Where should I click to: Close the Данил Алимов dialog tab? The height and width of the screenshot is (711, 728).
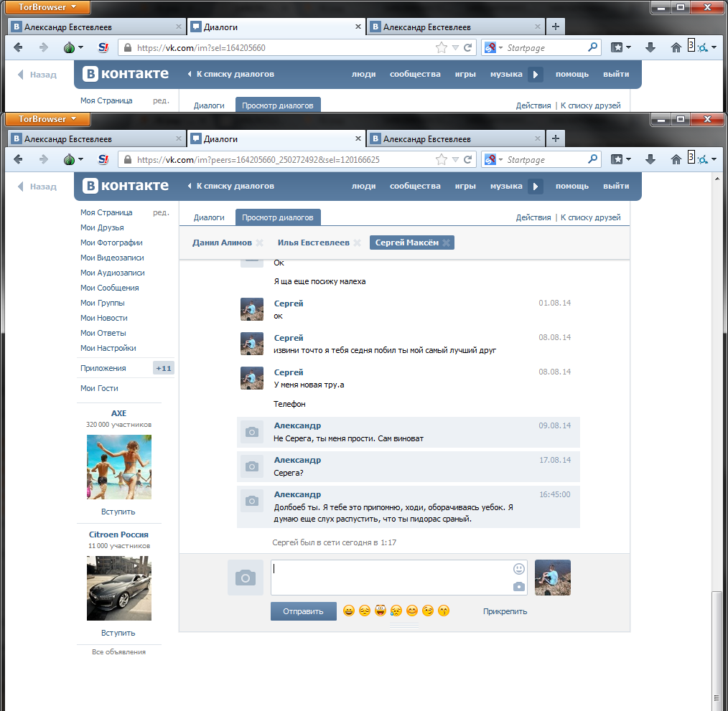[x=259, y=243]
